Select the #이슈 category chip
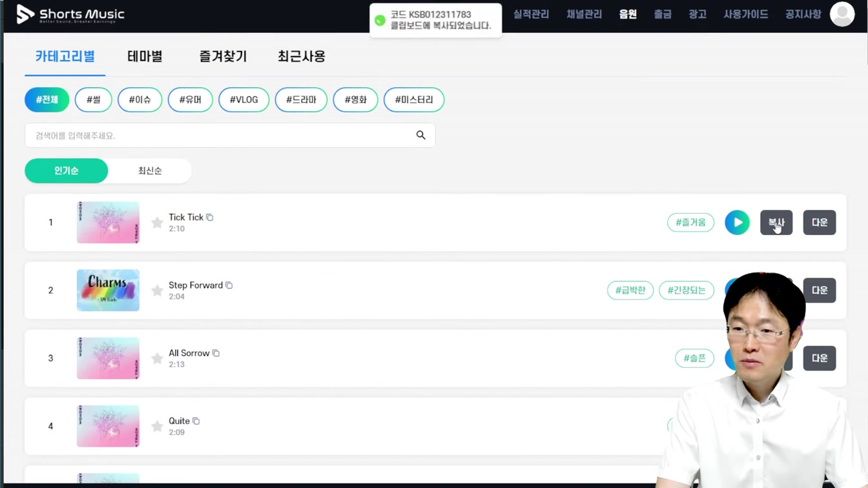The image size is (868, 488). point(140,99)
